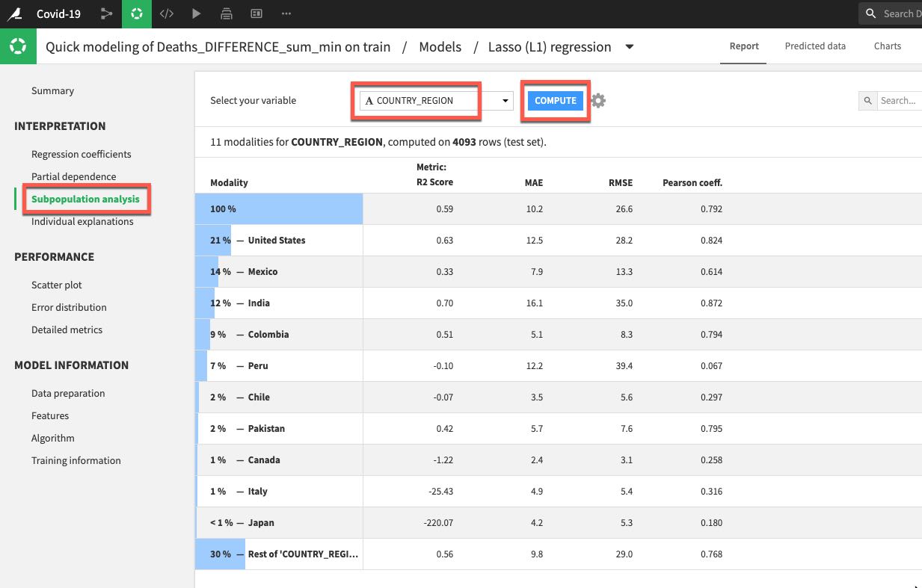
Task: Open subpopulation settings gear icon
Action: coord(598,101)
